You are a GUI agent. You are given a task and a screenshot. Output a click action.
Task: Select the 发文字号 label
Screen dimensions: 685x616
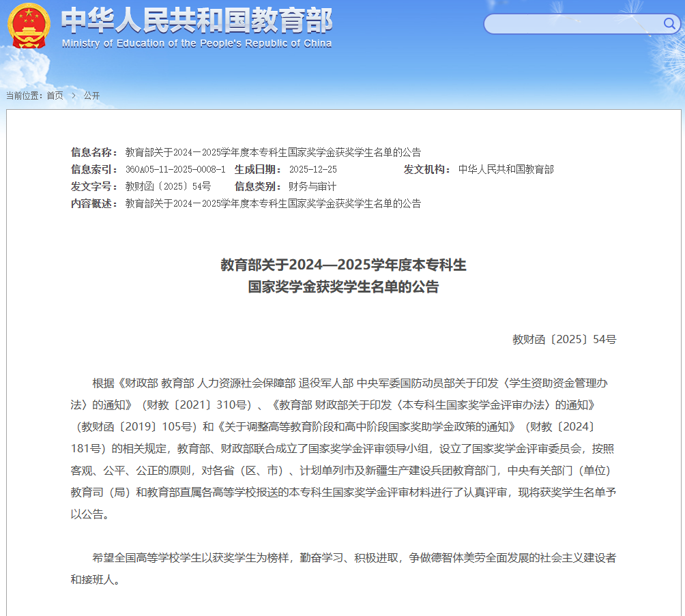94,186
